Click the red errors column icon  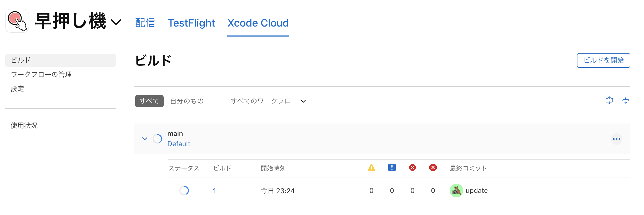[x=433, y=168]
